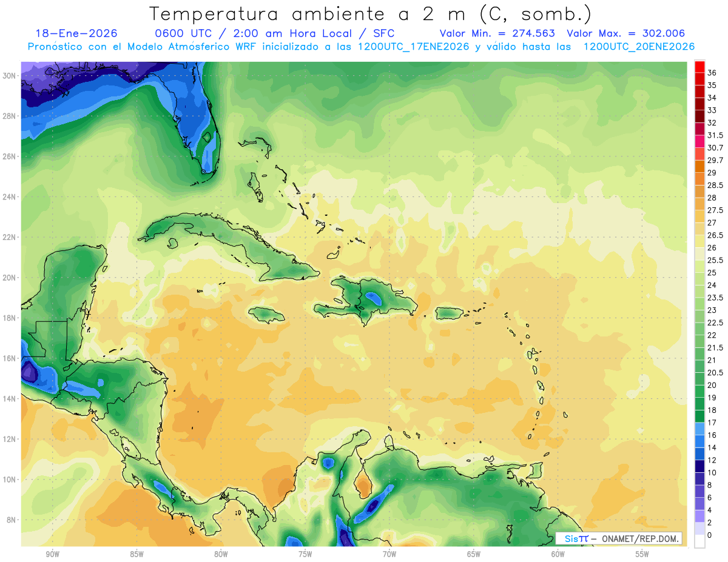Click the '12N' latitude label
728x562 pixels.
click(x=9, y=439)
